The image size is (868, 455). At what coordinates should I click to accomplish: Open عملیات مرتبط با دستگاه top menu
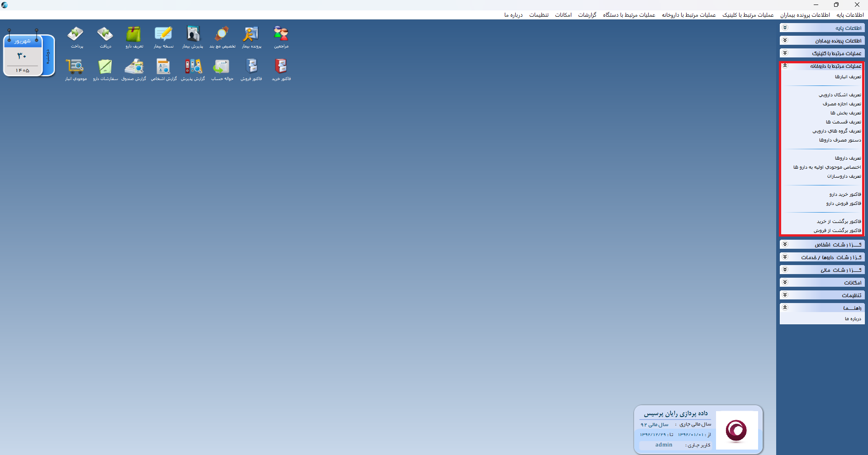(629, 15)
